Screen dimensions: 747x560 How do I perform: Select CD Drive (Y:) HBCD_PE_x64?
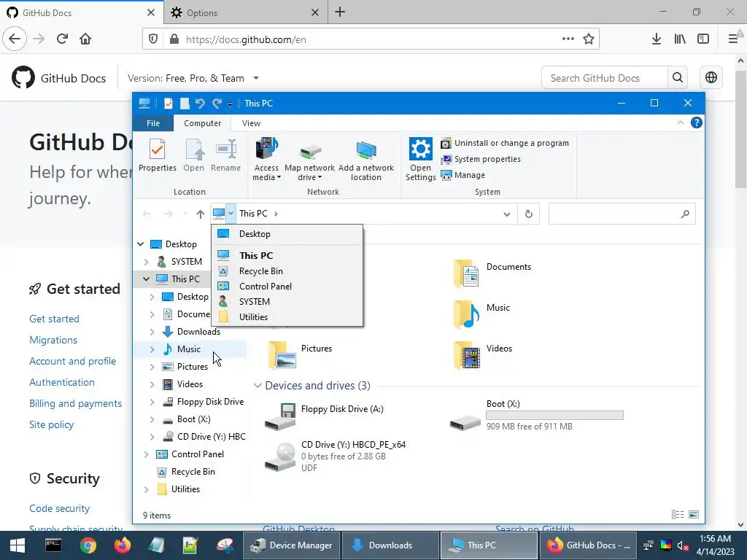pyautogui.click(x=336, y=456)
